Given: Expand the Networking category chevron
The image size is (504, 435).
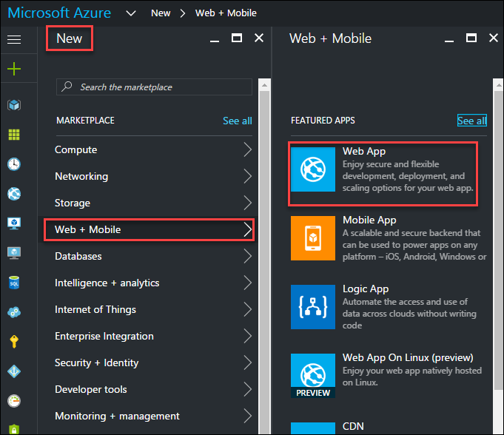Looking at the screenshot, I should [x=247, y=176].
